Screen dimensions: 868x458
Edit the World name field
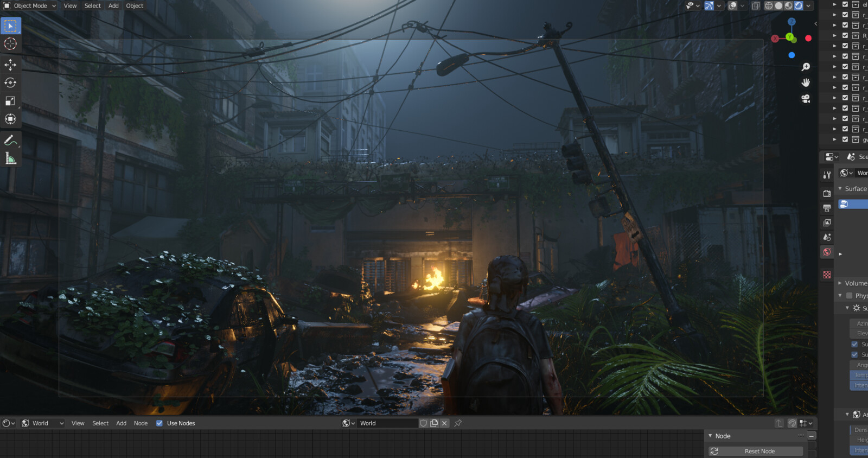click(x=388, y=423)
